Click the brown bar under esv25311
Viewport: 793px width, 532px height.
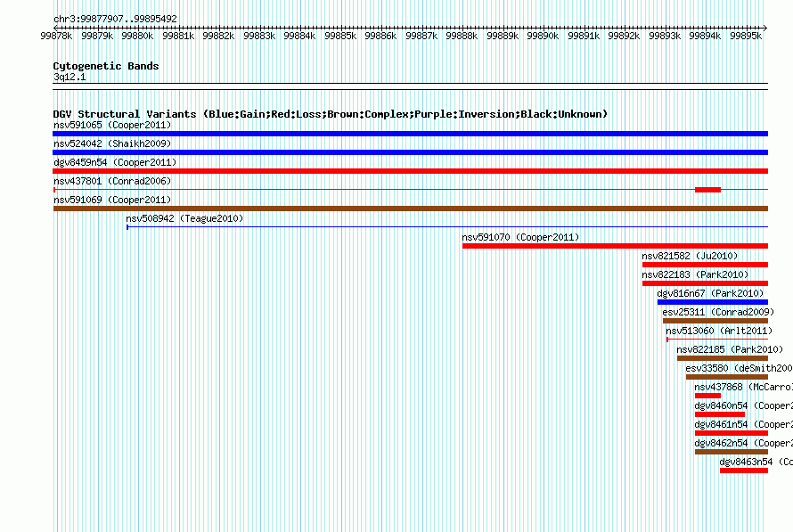pyautogui.click(x=715, y=321)
